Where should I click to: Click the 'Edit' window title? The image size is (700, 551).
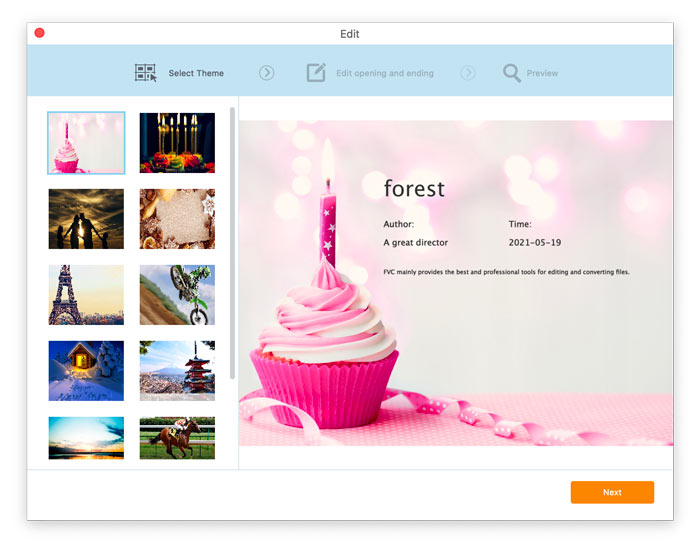[350, 34]
